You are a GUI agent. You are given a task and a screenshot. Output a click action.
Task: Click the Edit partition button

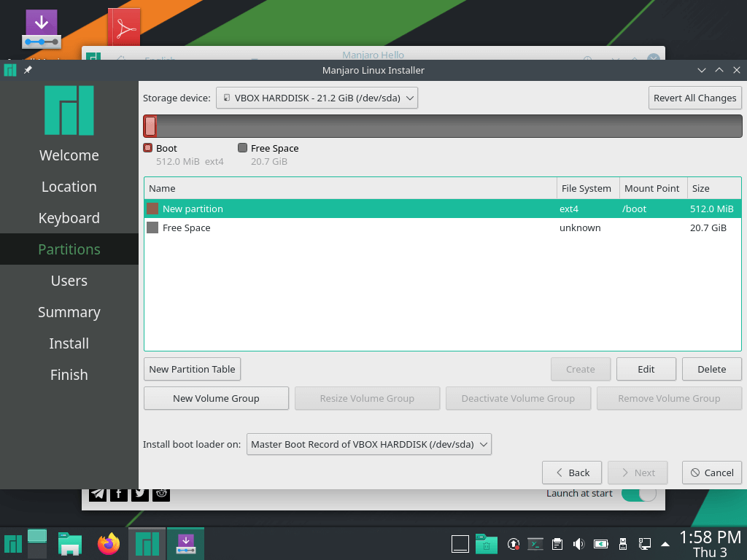pos(646,369)
